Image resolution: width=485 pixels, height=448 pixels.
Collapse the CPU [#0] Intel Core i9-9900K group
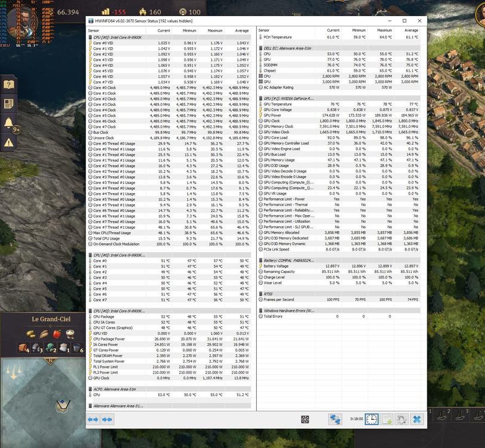coord(91,37)
